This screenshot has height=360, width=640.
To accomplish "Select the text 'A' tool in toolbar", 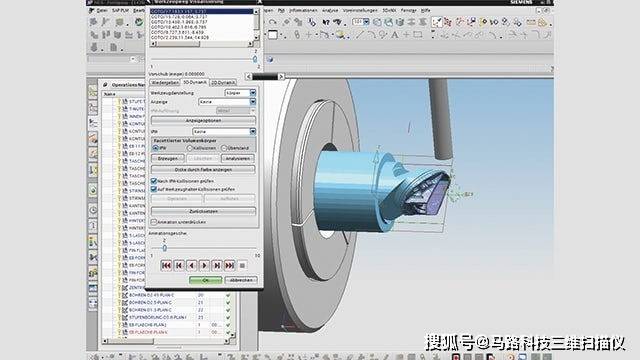I will point(394,35).
